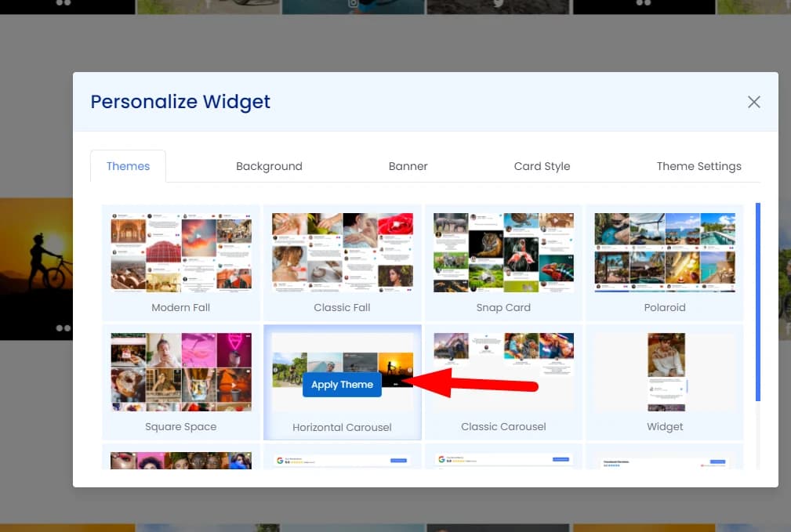
Task: Click the themes list vertical scrollbar
Action: tap(758, 302)
